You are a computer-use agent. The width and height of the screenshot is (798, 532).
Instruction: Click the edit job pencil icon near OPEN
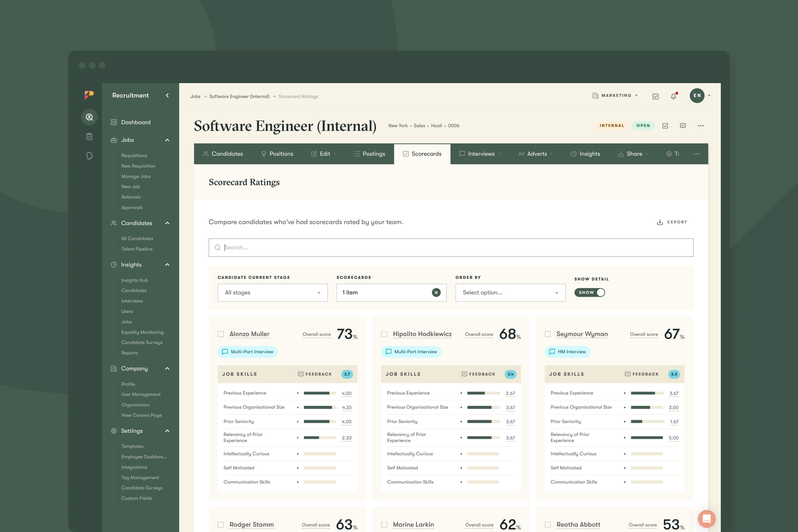click(x=665, y=126)
